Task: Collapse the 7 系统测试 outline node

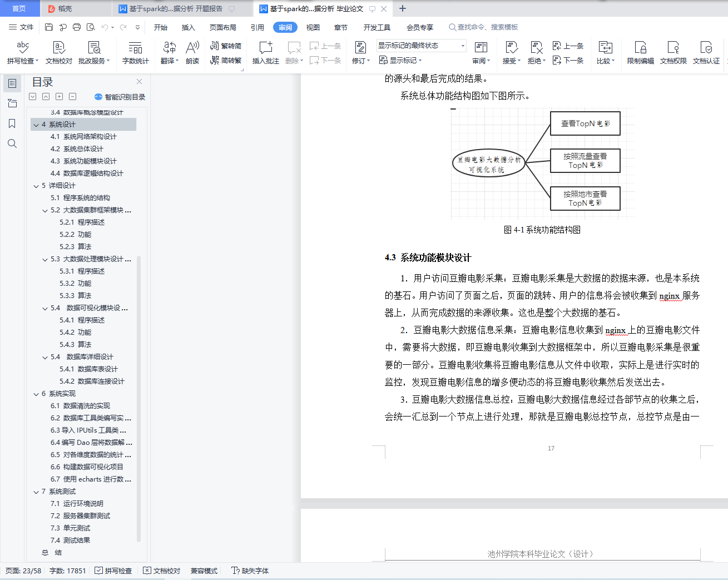Action: 36,492
